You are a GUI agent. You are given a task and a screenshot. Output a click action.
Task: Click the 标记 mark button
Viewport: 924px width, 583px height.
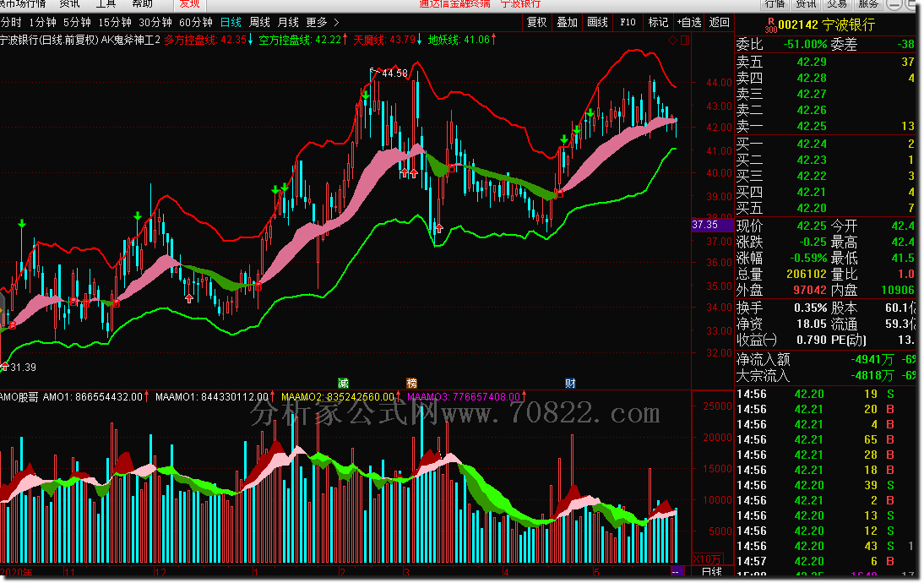point(658,23)
